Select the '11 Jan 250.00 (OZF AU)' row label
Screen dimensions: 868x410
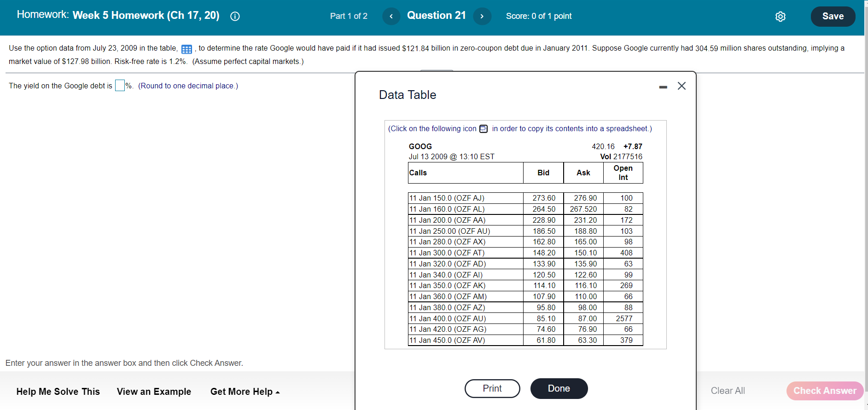449,231
